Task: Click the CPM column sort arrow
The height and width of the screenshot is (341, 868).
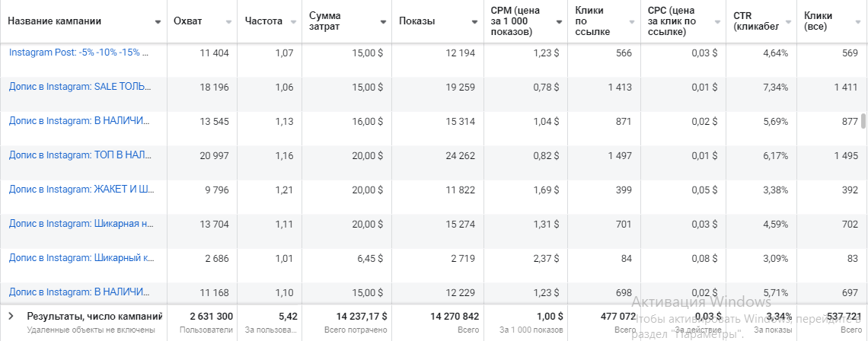Action: click(559, 22)
